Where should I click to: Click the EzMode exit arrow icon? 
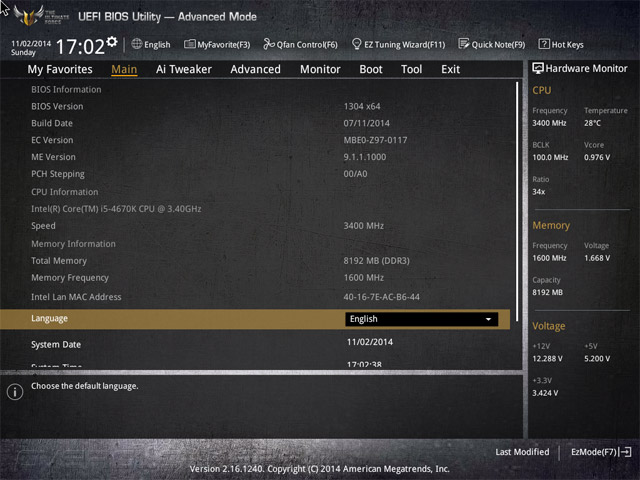(625, 452)
